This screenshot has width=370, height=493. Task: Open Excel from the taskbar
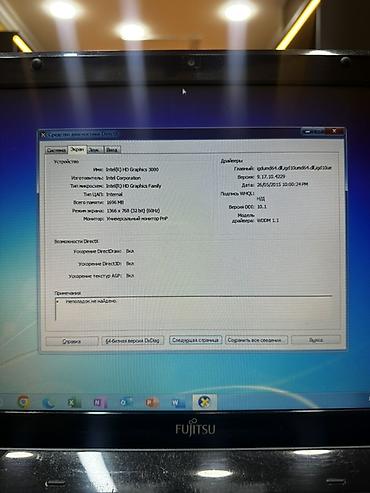pos(74,403)
